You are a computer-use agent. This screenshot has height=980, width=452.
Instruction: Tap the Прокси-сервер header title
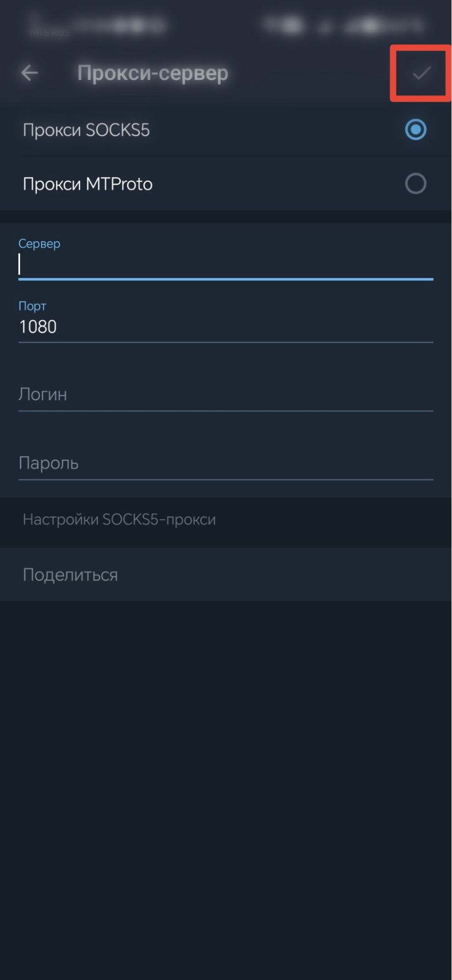153,73
